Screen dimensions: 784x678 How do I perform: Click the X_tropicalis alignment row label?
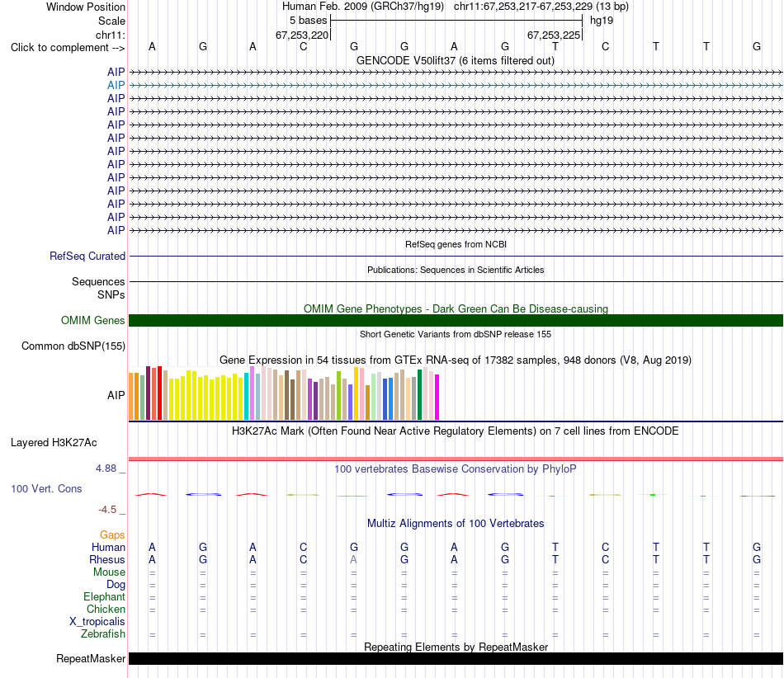[x=97, y=622]
